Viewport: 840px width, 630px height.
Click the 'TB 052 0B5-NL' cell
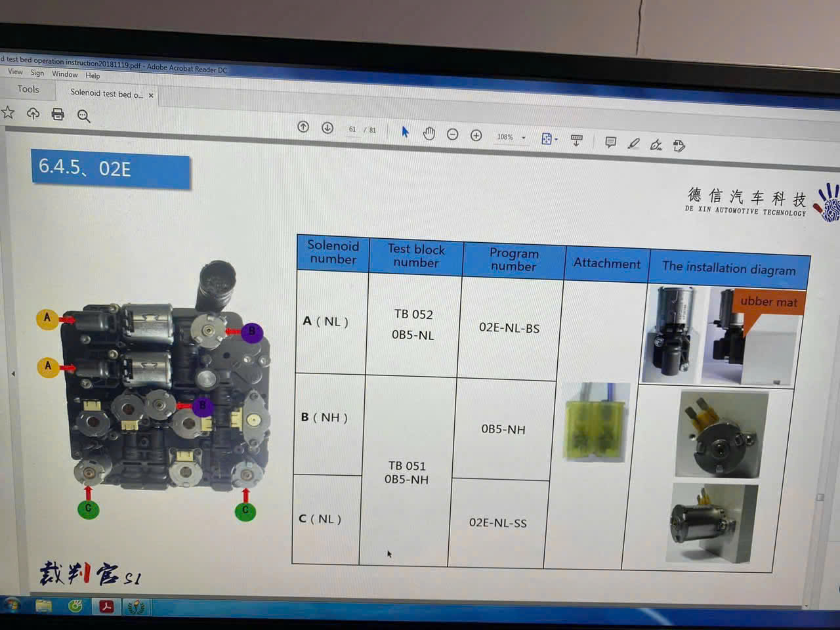tap(413, 324)
